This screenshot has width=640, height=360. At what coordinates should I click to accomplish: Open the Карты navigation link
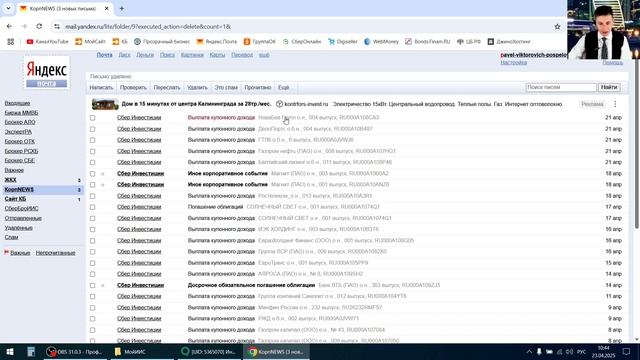coord(218,55)
